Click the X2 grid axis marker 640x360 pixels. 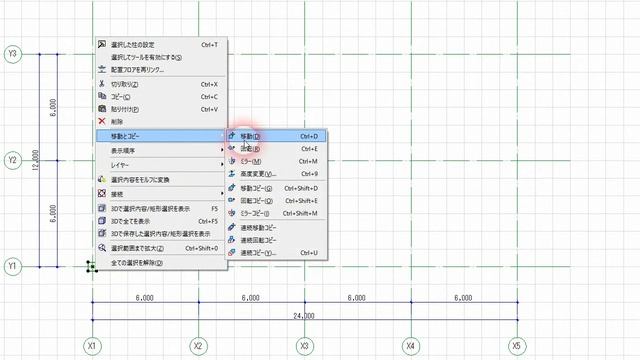(198, 346)
